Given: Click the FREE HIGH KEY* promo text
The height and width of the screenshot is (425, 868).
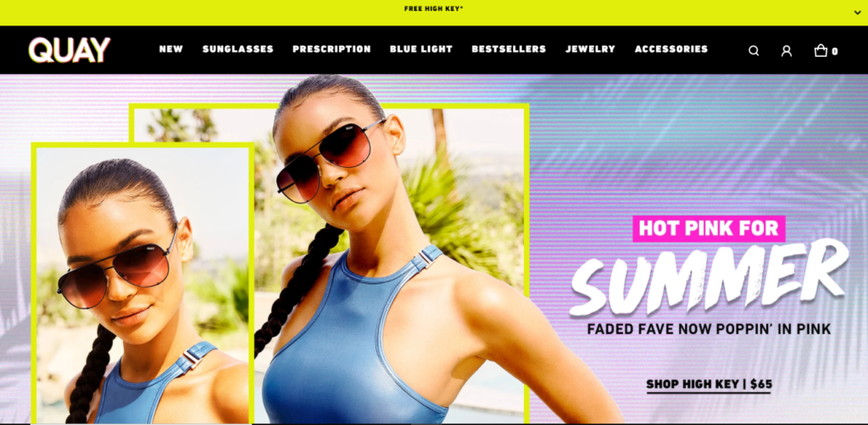Looking at the screenshot, I should click(434, 8).
